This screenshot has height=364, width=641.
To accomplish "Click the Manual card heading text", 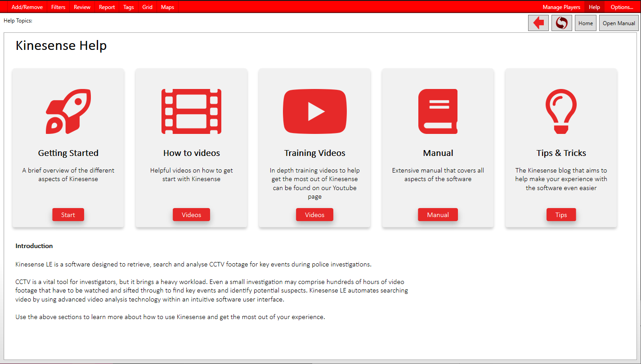I will (438, 153).
